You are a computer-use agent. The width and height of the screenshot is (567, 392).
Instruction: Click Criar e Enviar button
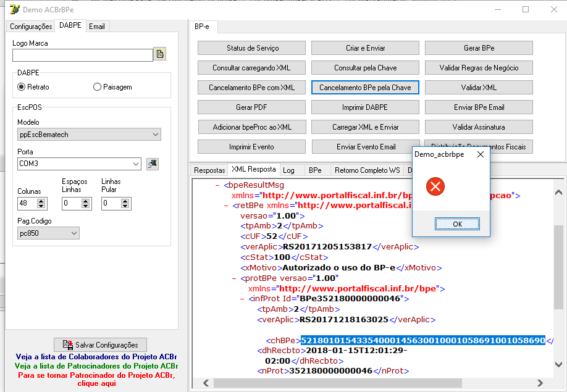[365, 48]
